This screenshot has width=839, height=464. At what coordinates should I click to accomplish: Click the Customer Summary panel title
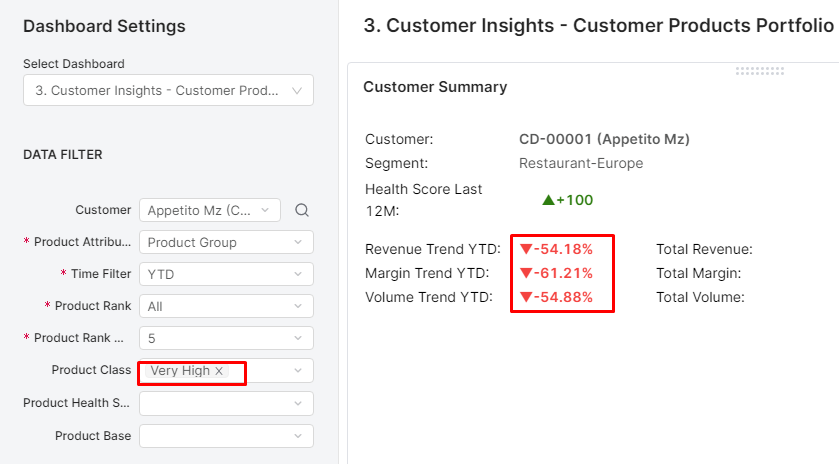coord(435,87)
